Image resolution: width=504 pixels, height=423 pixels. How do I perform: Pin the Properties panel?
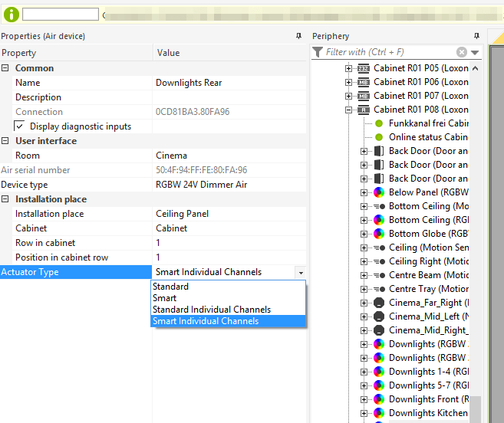coord(298,36)
